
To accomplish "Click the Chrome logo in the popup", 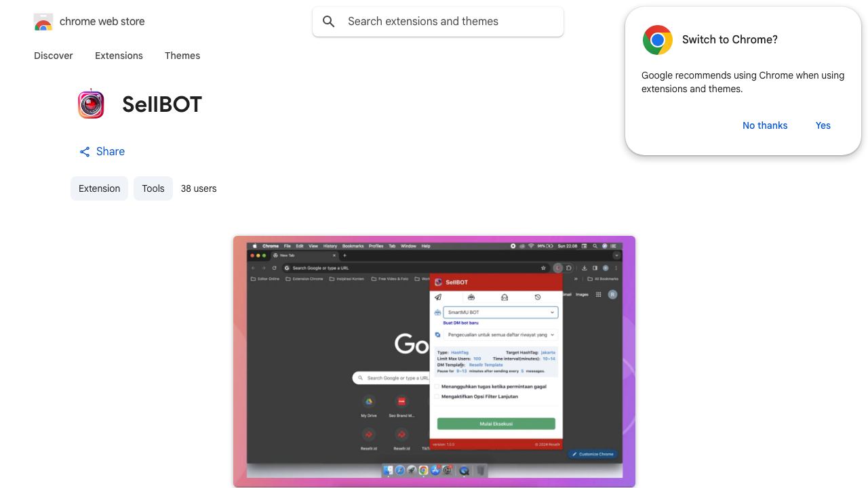I will point(657,40).
